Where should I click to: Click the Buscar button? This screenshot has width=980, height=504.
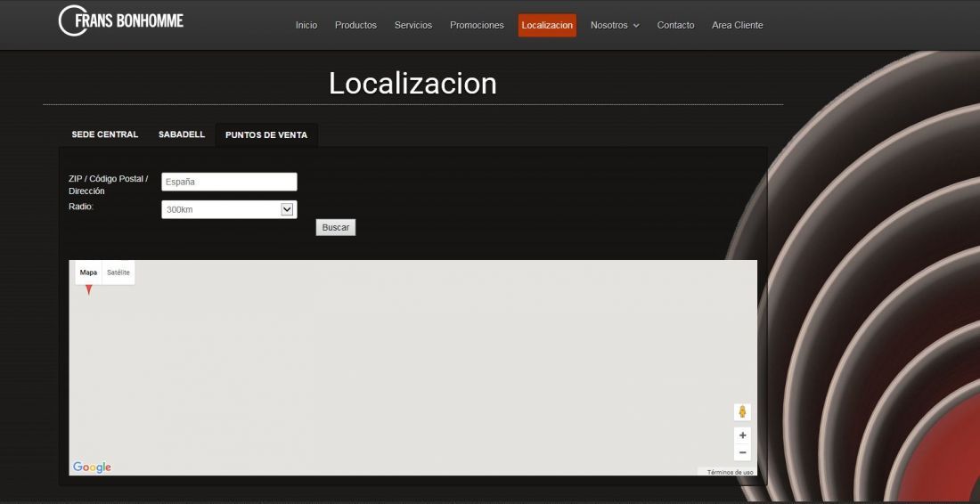[x=336, y=227]
